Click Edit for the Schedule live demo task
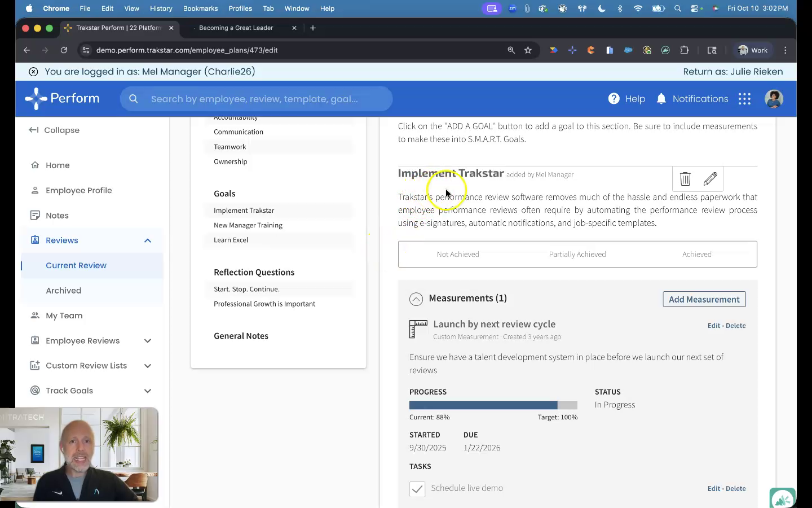 713,489
